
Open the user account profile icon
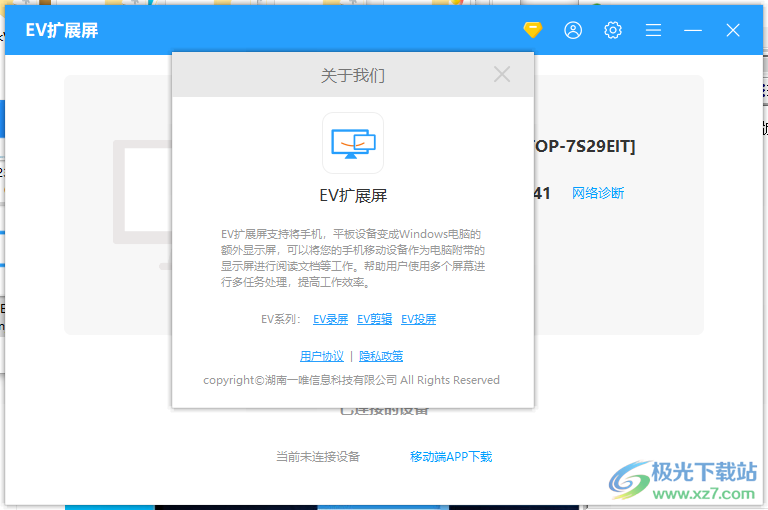tap(573, 30)
